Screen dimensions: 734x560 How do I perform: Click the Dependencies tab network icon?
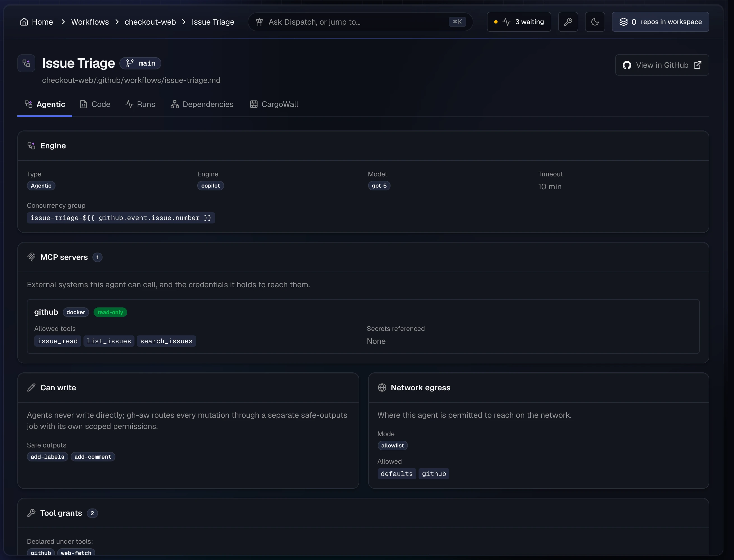175,104
